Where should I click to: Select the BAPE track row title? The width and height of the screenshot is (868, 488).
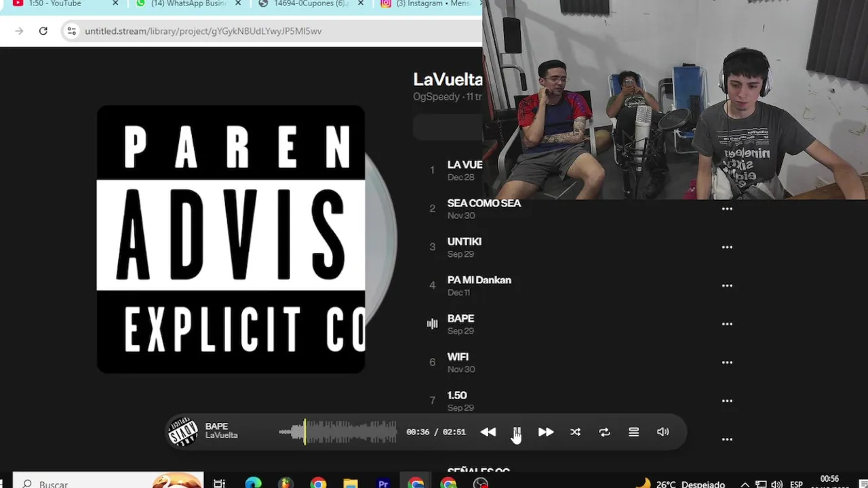click(x=460, y=319)
